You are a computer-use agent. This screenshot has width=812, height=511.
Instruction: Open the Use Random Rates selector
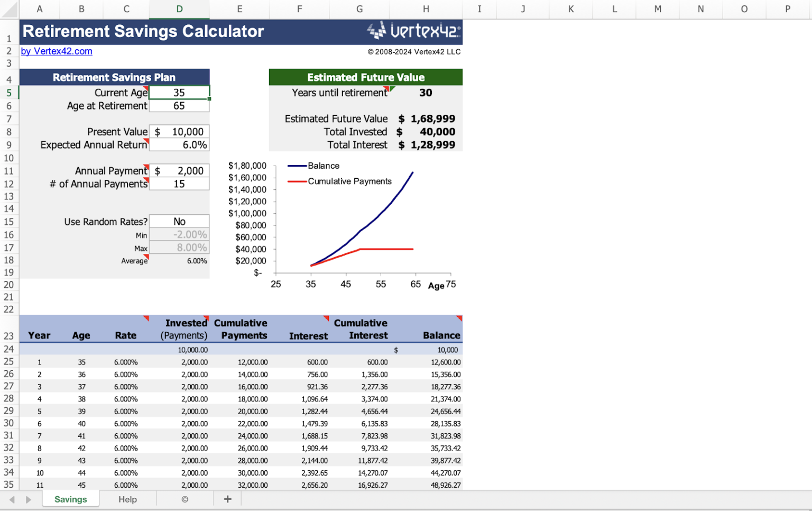[x=179, y=221]
